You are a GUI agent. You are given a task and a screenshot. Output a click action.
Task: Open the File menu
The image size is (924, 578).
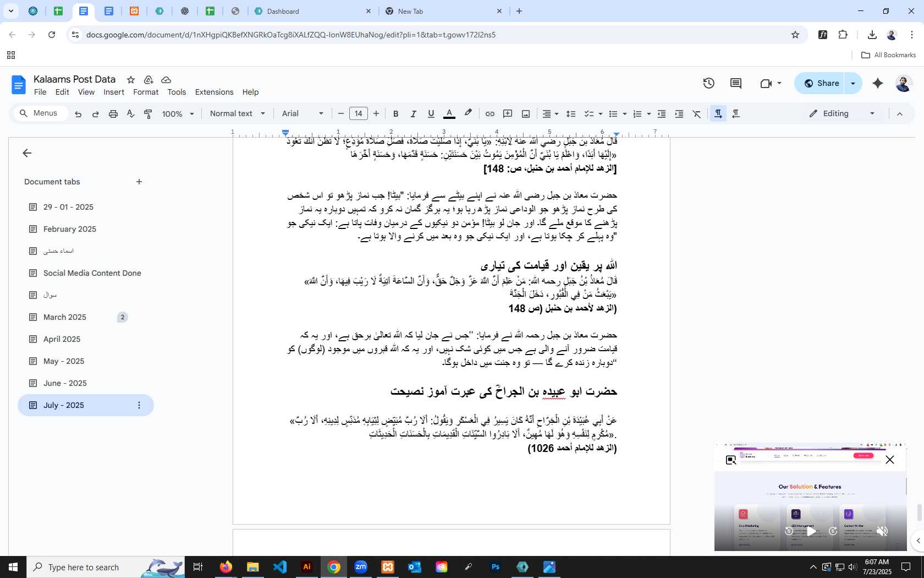click(40, 92)
